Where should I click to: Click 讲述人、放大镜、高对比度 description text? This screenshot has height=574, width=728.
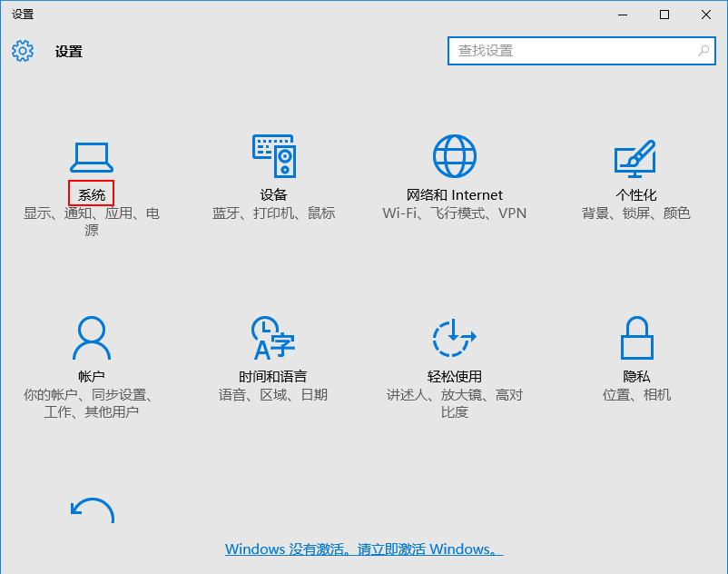coord(455,403)
